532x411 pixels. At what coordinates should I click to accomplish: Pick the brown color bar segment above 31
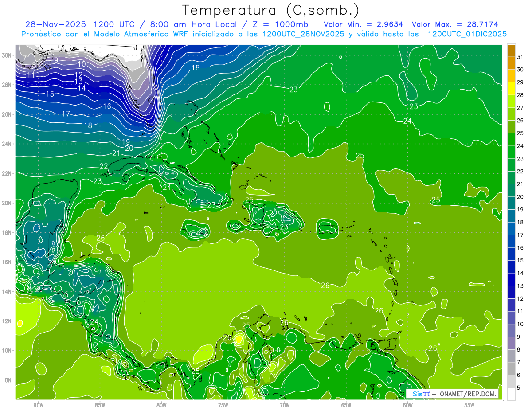(x=511, y=50)
